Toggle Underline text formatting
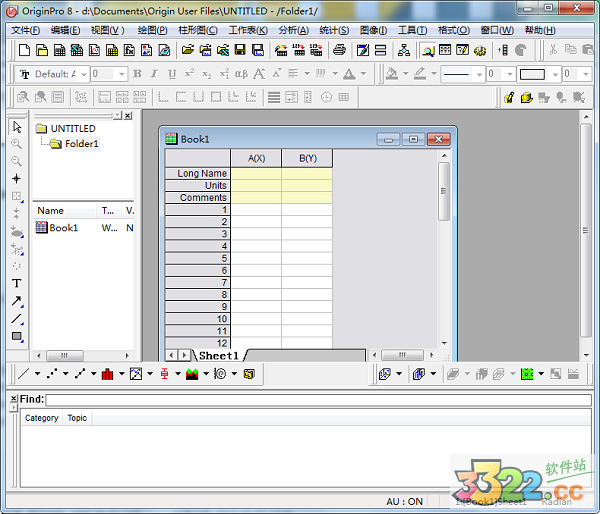Viewport: 600px width, 514px height. coord(172,74)
